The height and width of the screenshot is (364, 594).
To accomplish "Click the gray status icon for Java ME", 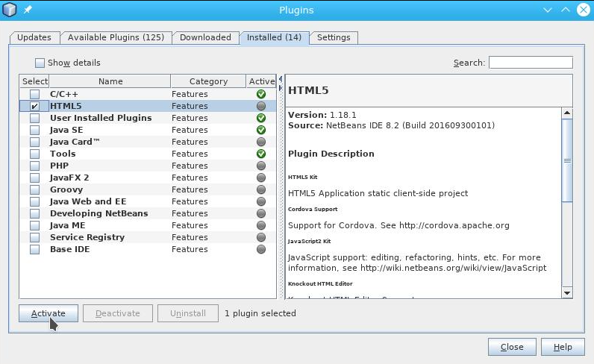I will (261, 225).
